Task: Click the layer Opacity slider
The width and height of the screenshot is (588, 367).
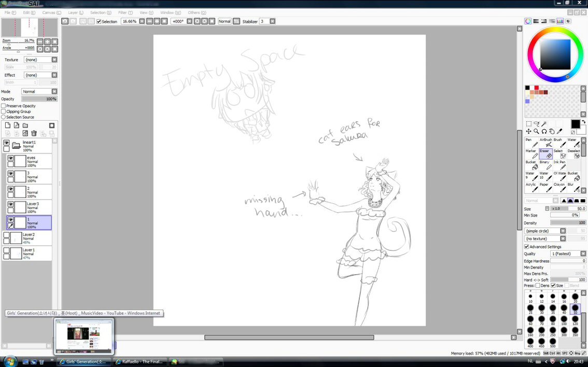Action: 39,99
